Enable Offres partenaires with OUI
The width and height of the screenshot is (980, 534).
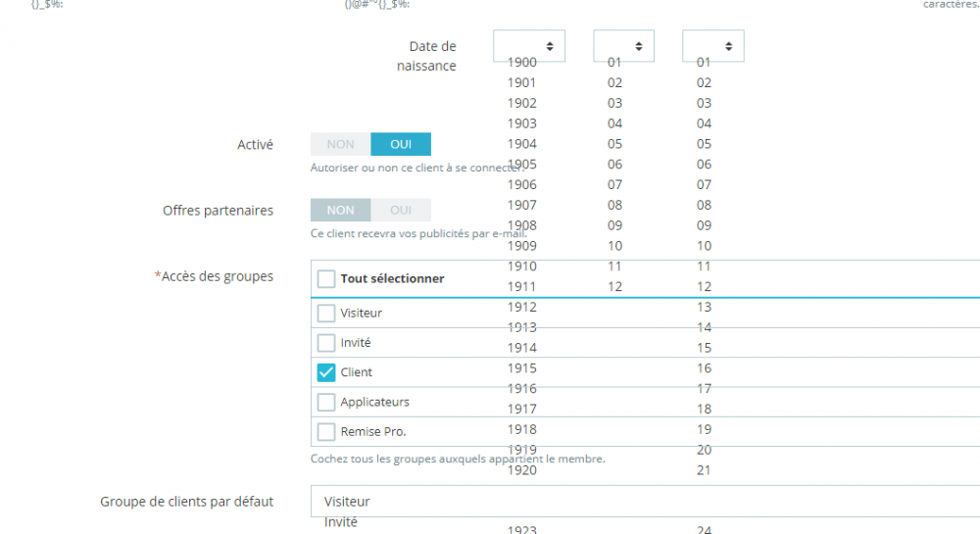click(x=401, y=210)
